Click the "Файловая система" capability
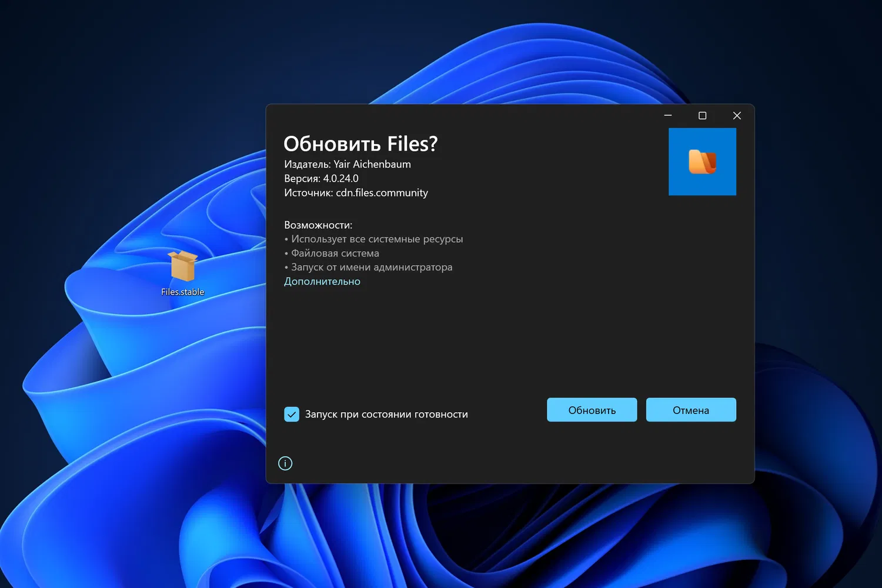The width and height of the screenshot is (882, 588). click(335, 253)
